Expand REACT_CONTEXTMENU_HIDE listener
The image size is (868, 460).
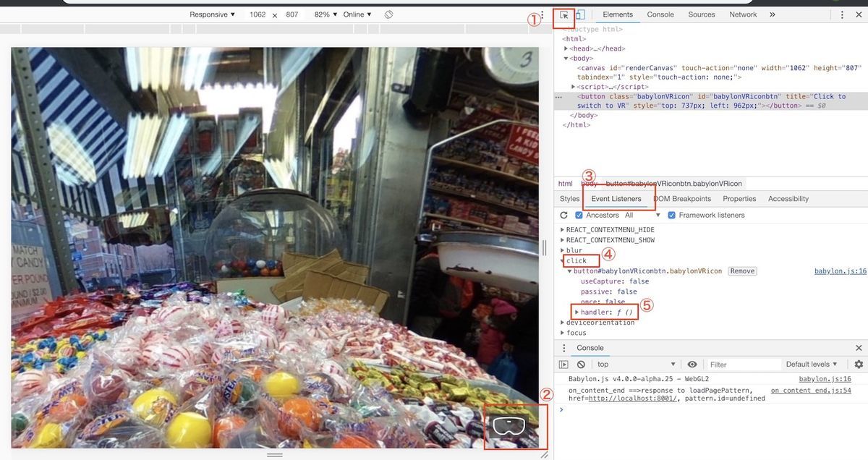point(563,229)
